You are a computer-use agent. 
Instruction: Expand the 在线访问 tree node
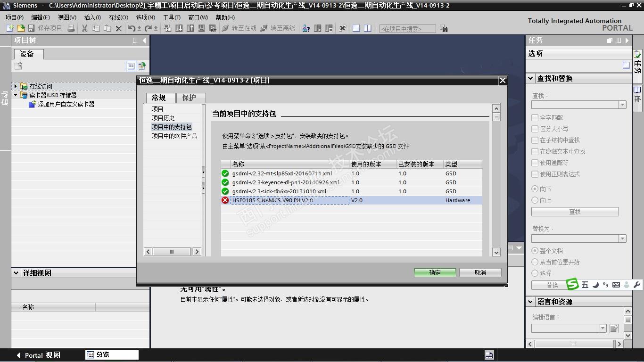coord(16,86)
